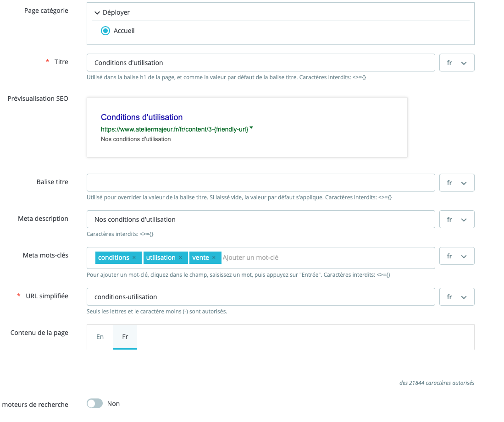Open URL simplifiée language dropdown

pyautogui.click(x=457, y=297)
